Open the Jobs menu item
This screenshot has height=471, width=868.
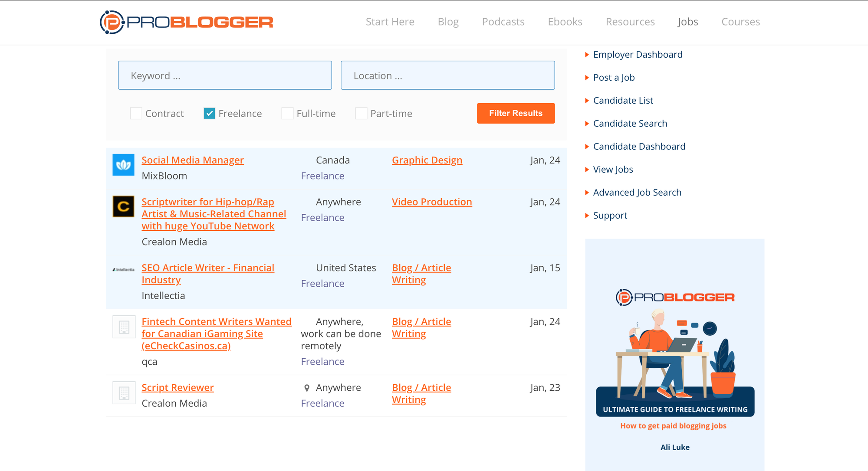pos(688,22)
